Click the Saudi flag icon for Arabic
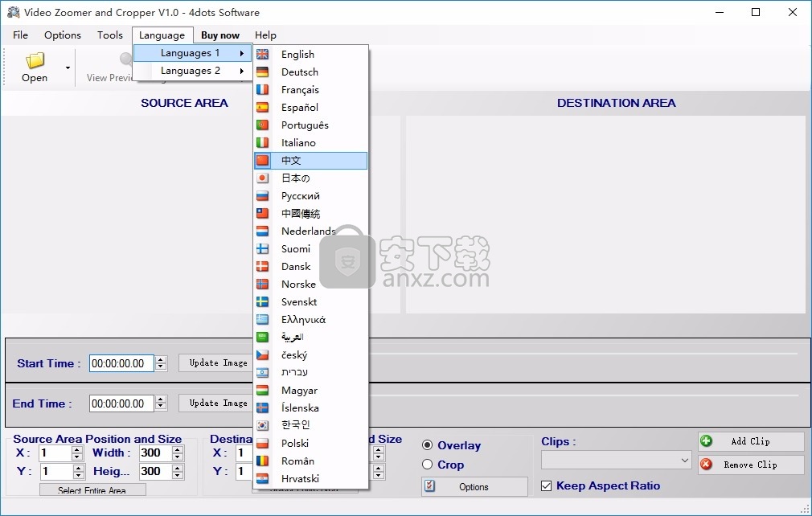 (263, 337)
